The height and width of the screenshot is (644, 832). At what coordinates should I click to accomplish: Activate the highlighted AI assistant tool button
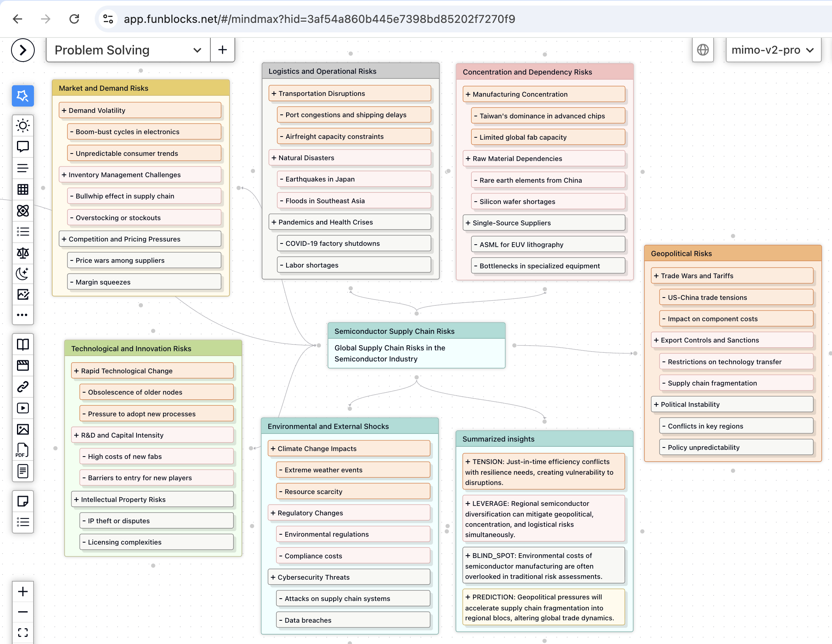point(23,96)
